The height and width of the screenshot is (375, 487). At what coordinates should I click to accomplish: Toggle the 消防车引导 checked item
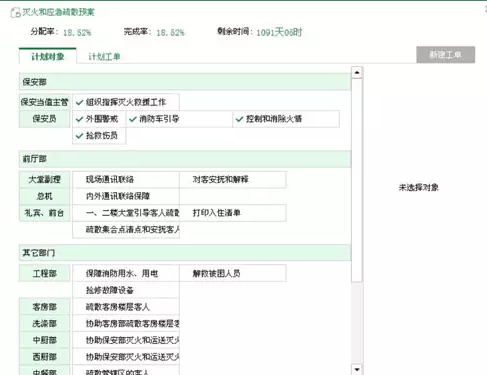(179, 119)
